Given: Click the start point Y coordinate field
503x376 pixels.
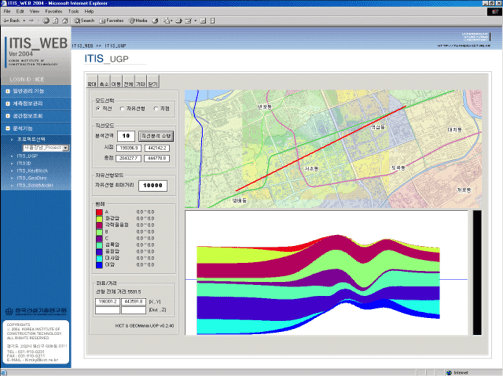Looking at the screenshot, I should click(x=157, y=148).
